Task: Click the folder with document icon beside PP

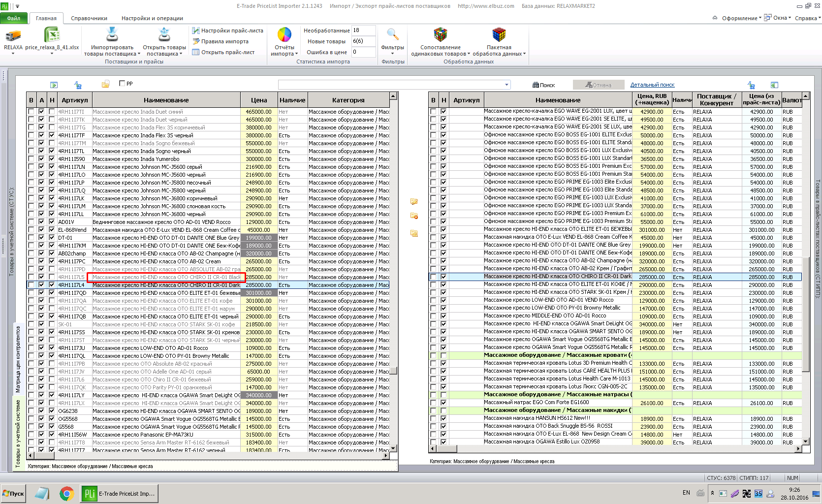Action: (105, 84)
